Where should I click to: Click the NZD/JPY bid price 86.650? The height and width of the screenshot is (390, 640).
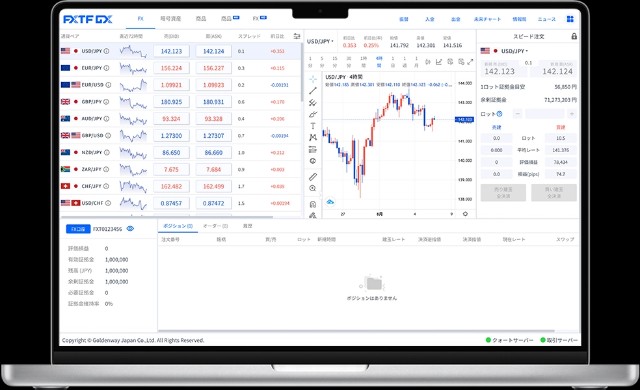pyautogui.click(x=171, y=153)
